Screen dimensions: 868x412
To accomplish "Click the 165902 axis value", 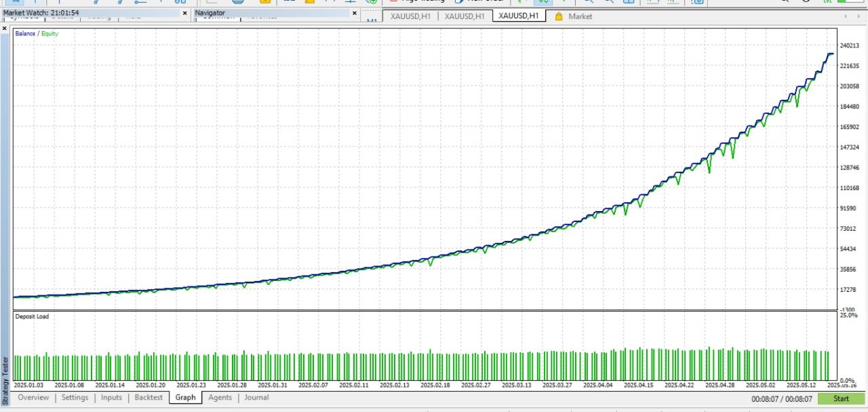I will click(x=850, y=127).
